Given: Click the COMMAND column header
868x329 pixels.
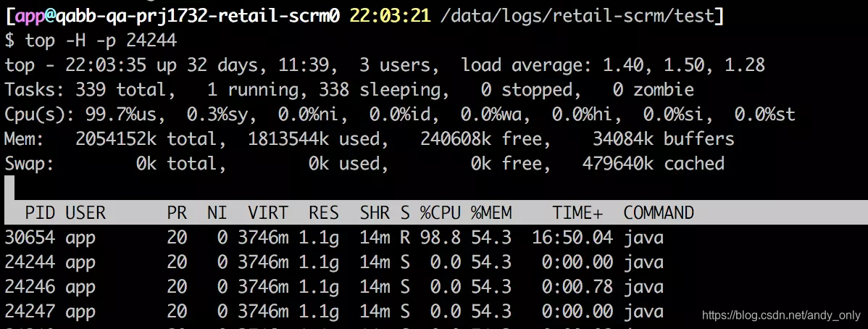Looking at the screenshot, I should click(659, 212).
